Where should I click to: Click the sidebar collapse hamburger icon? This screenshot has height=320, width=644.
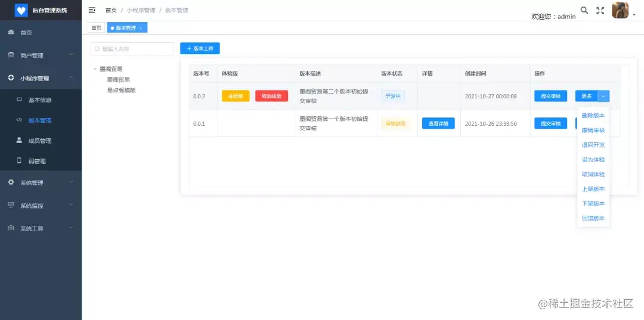point(92,10)
